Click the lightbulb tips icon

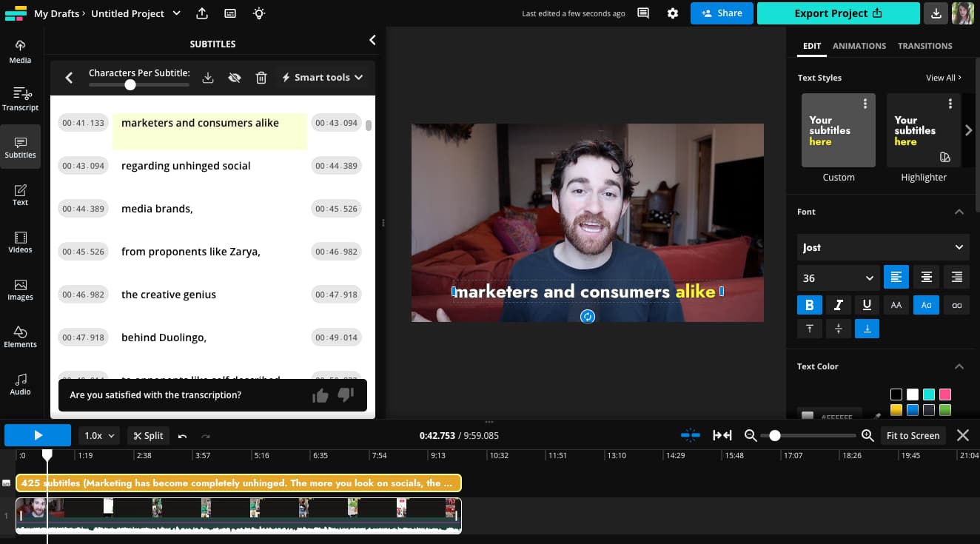tap(258, 13)
